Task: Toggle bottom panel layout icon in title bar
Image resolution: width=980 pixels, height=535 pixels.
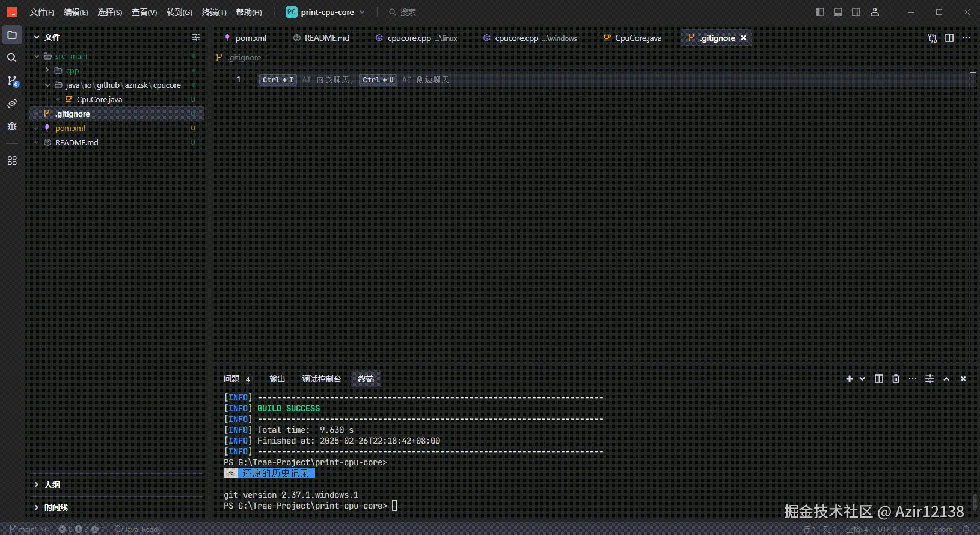Action: [x=838, y=12]
